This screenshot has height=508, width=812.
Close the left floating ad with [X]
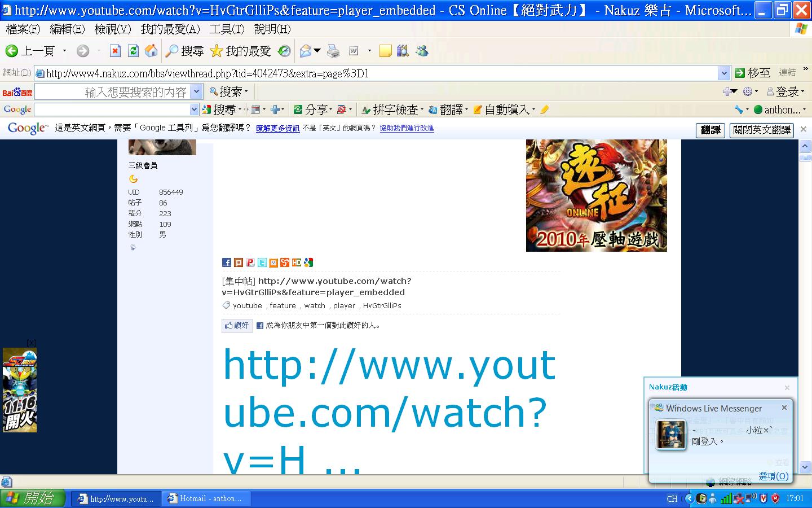[32, 343]
